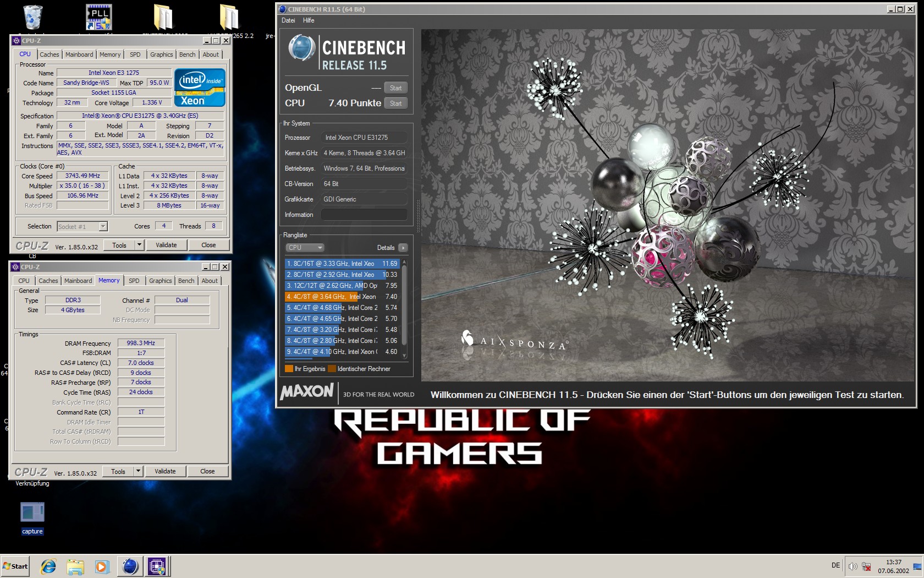The image size is (924, 578).
Task: Switch to CPU-Z taskbar icon
Action: coord(157,566)
